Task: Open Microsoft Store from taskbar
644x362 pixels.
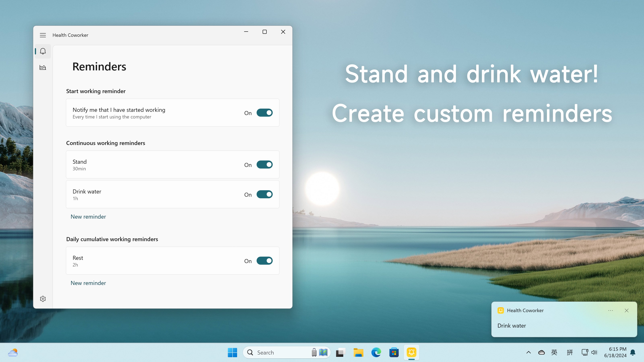Action: click(x=394, y=353)
